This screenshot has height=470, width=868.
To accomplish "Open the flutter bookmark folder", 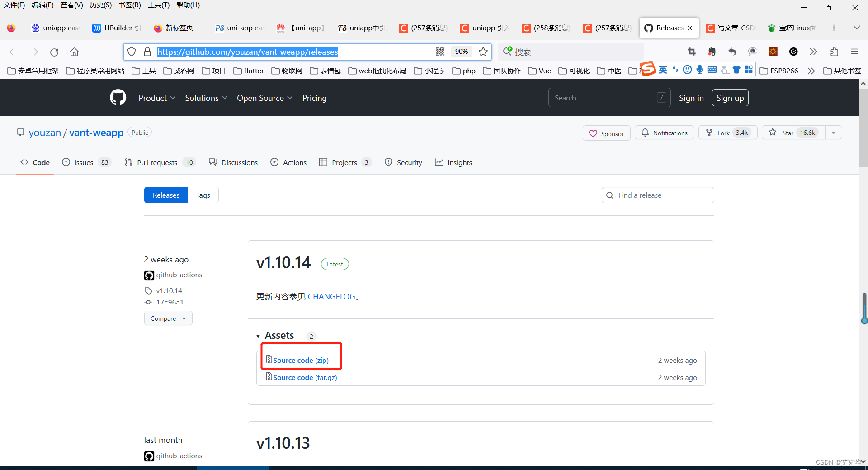I will 249,71.
